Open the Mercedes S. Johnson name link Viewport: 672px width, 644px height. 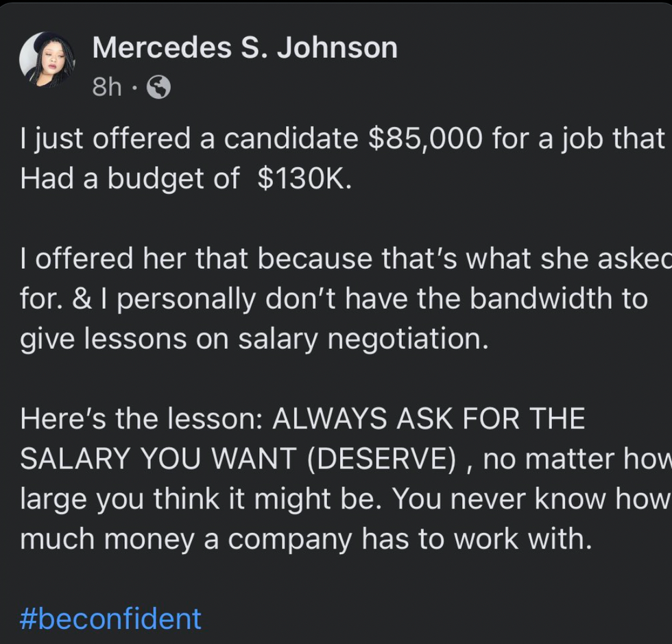click(244, 48)
